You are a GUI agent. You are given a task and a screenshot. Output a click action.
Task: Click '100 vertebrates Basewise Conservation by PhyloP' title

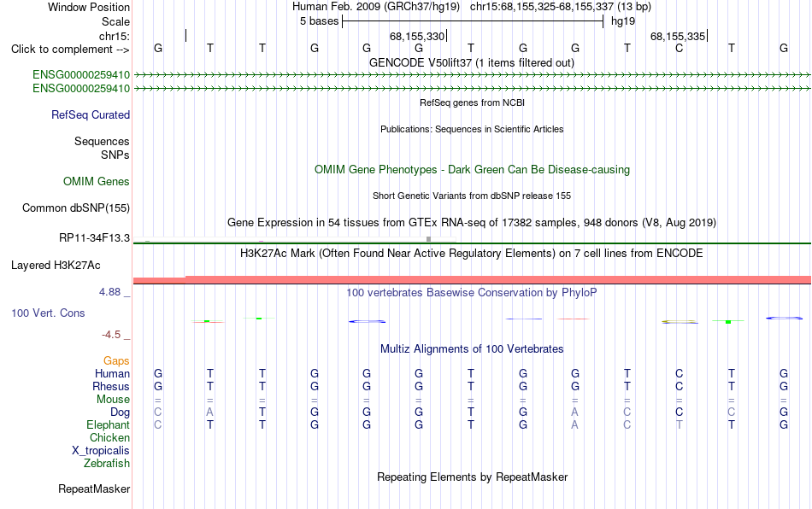[x=472, y=293]
